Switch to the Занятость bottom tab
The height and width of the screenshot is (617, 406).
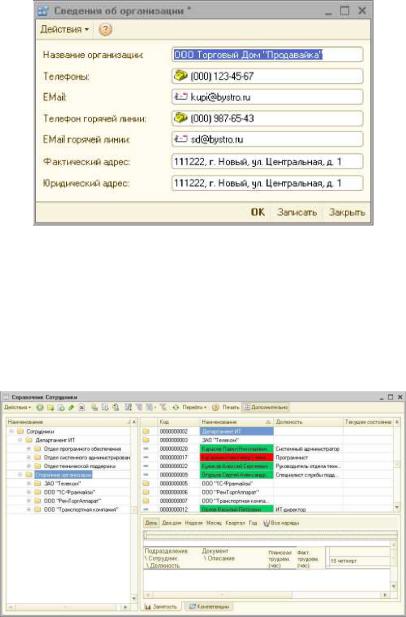(161, 607)
